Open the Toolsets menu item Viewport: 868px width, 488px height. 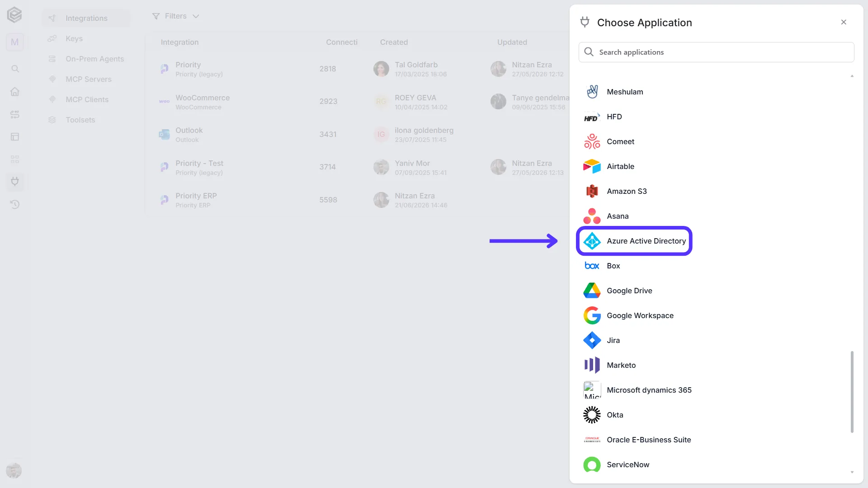click(x=86, y=120)
